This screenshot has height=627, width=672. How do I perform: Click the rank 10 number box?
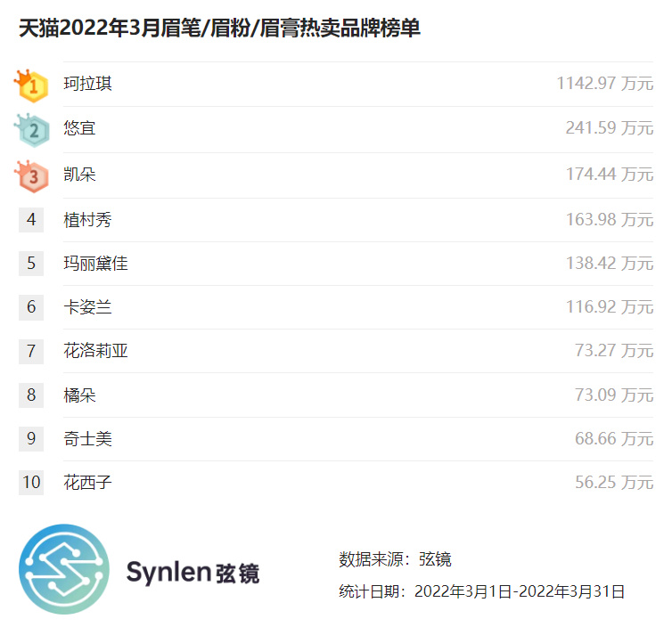coord(31,483)
